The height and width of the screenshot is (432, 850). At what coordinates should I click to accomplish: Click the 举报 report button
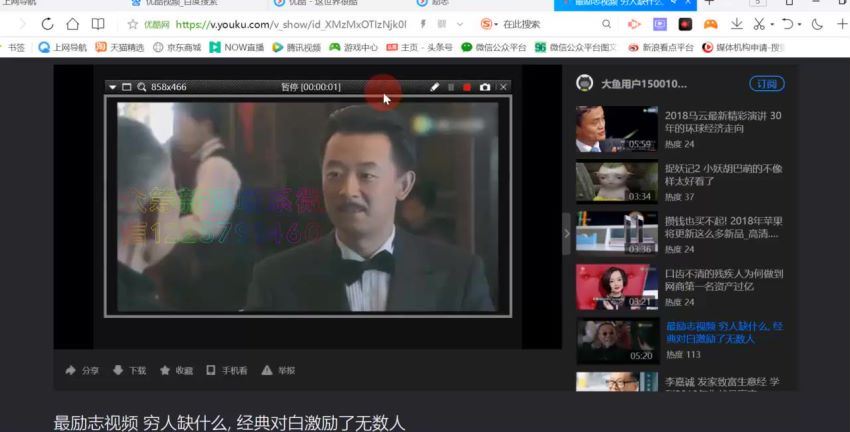(278, 370)
